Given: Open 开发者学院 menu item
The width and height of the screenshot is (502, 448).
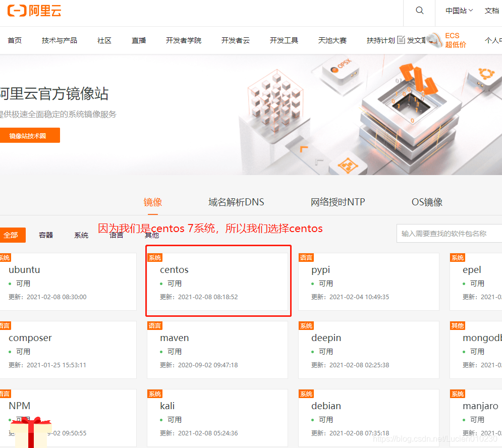Looking at the screenshot, I should [184, 40].
